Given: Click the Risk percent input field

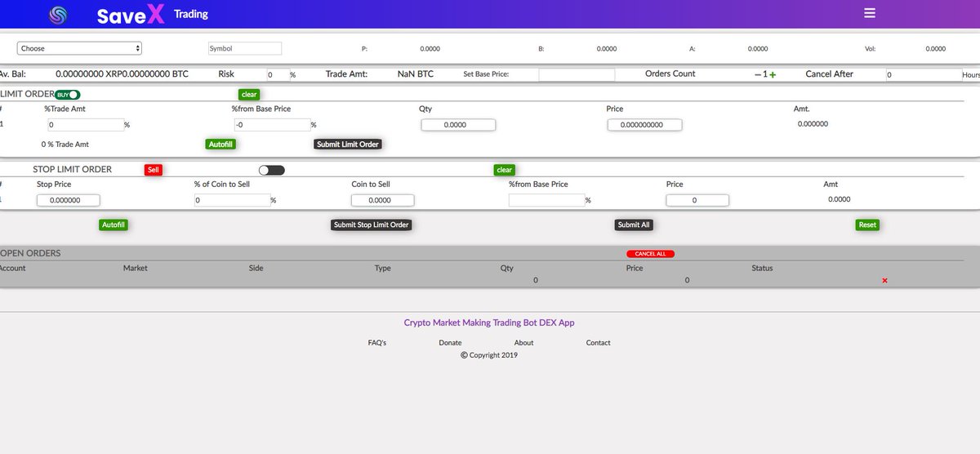Looking at the screenshot, I should pyautogui.click(x=278, y=74).
